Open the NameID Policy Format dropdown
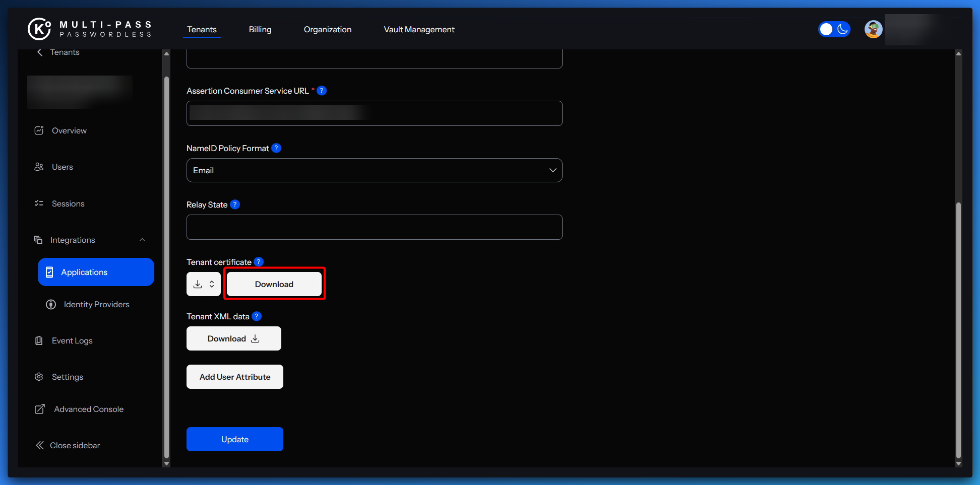 click(374, 170)
